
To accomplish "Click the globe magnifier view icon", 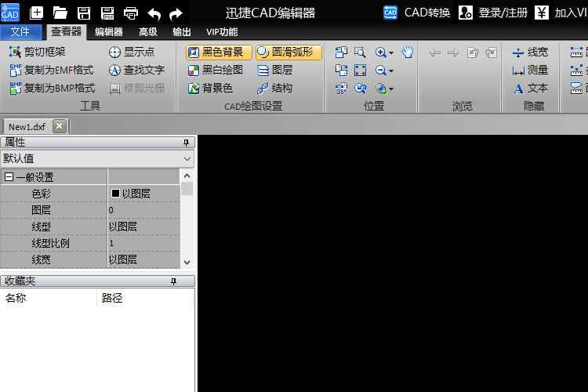I will (x=381, y=89).
